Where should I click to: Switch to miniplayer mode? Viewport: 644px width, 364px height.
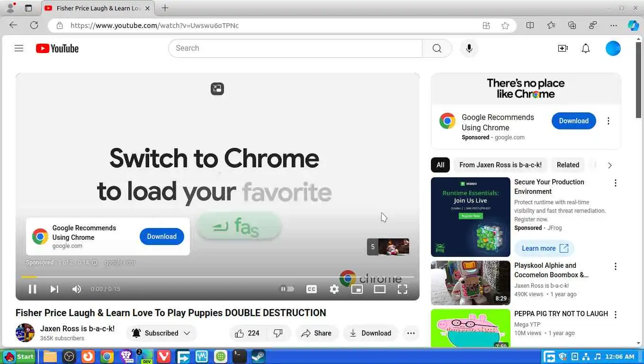pos(357,289)
